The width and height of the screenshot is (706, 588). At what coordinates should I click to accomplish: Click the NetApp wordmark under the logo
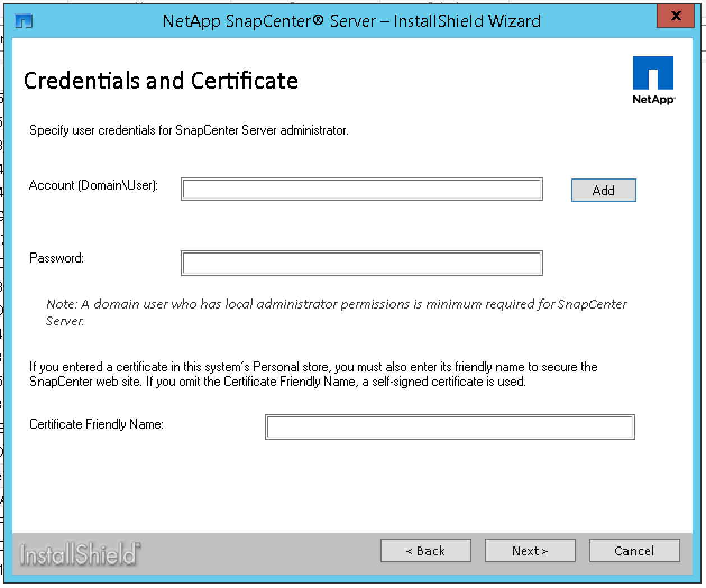(653, 99)
